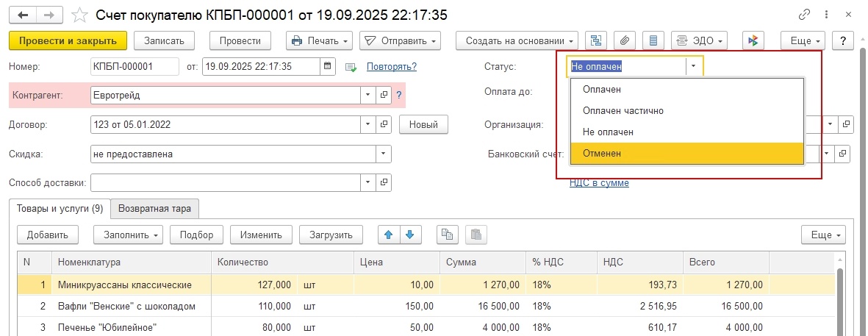Screen dimensions: 868x336
Task: Expand the Контрагент dropdown arrow
Action: click(x=369, y=95)
